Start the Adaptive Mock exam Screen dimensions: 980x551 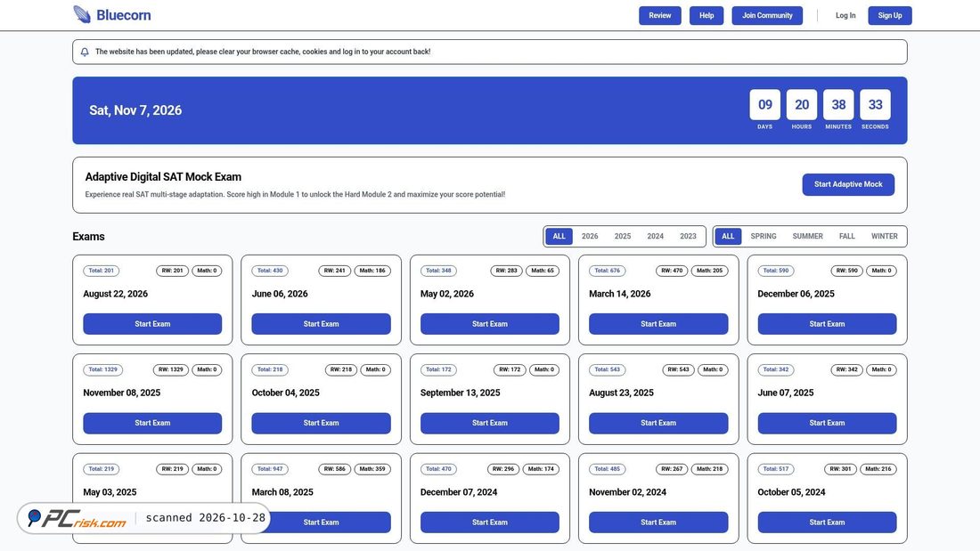[848, 184]
